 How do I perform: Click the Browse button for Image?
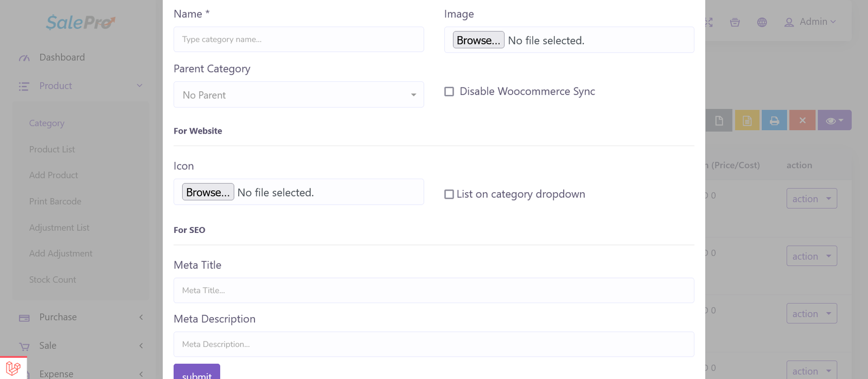pyautogui.click(x=478, y=40)
